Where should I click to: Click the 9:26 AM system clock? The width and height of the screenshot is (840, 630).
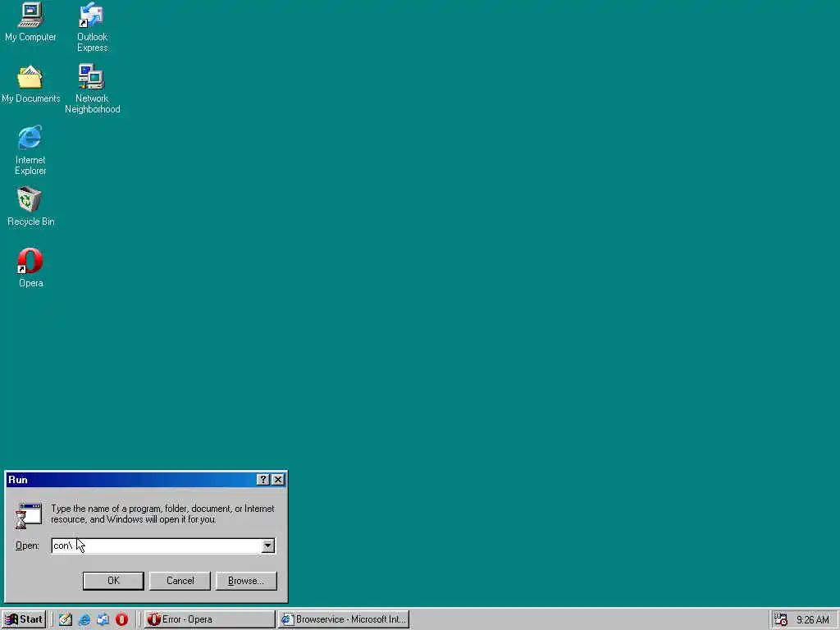(x=813, y=620)
